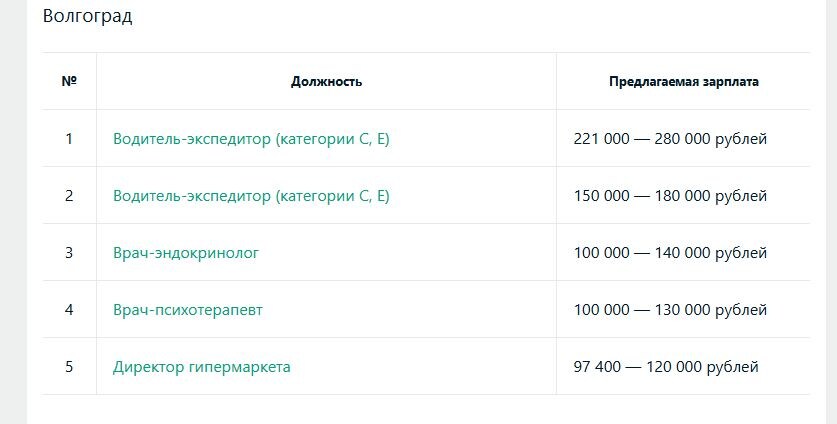Open the Водитель-экспедитор link paying 150 000 — 180 000
Viewport: 837px width, 424px height.
[251, 196]
